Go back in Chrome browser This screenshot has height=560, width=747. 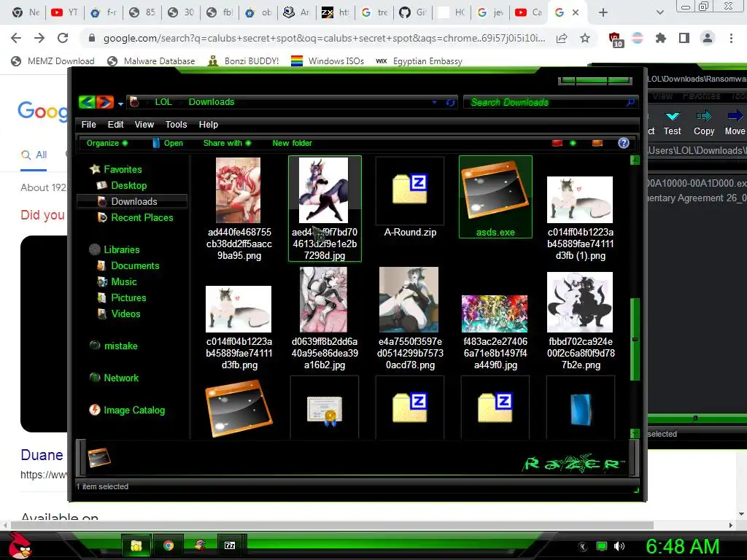pyautogui.click(x=16, y=38)
